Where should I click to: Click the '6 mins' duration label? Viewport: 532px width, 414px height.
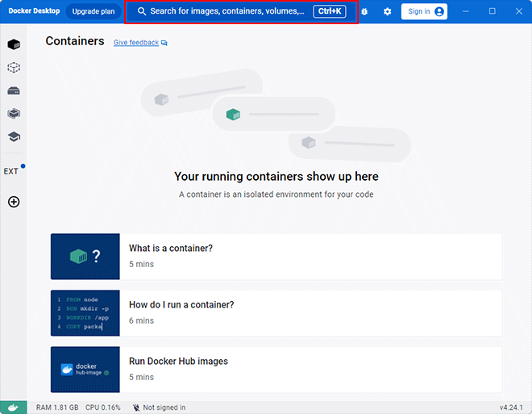[x=141, y=320]
